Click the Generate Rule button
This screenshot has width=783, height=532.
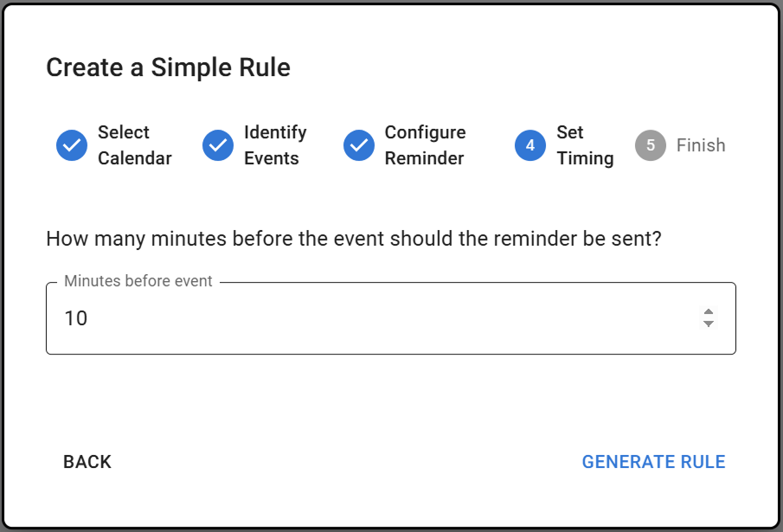(653, 462)
